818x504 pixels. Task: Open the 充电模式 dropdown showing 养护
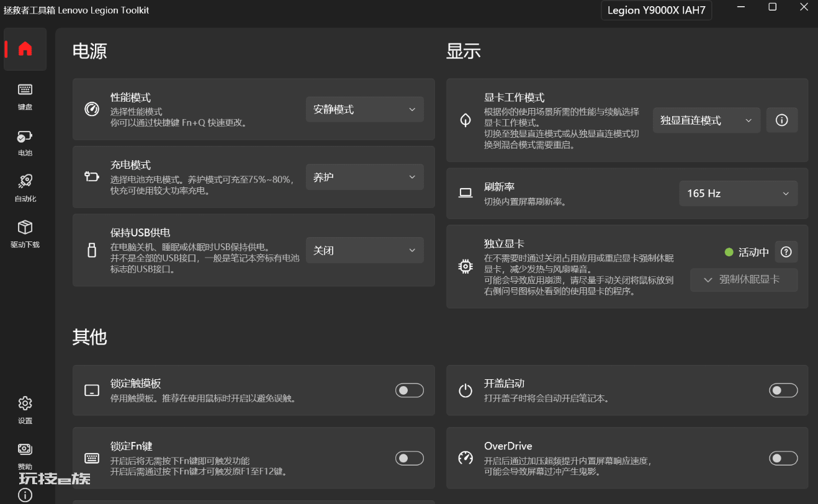coord(365,177)
